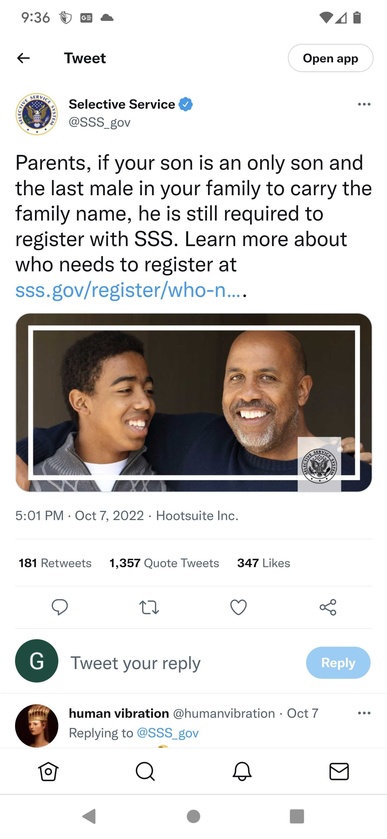
Task: Open the tweet's three-dot more menu
Action: pyautogui.click(x=364, y=104)
